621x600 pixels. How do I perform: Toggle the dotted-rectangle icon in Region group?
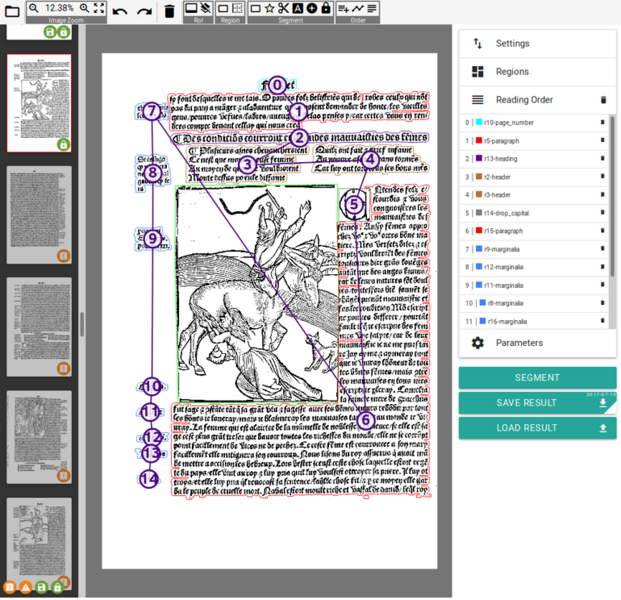tap(237, 9)
